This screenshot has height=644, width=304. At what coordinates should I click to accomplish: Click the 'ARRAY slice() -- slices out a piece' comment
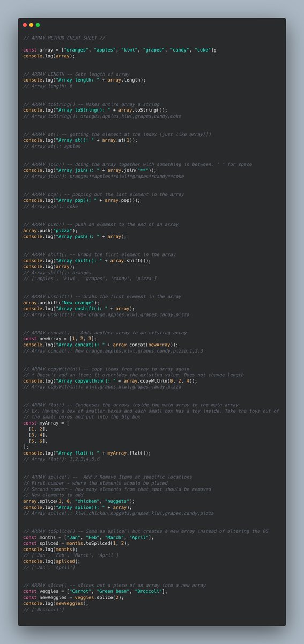click(x=114, y=585)
